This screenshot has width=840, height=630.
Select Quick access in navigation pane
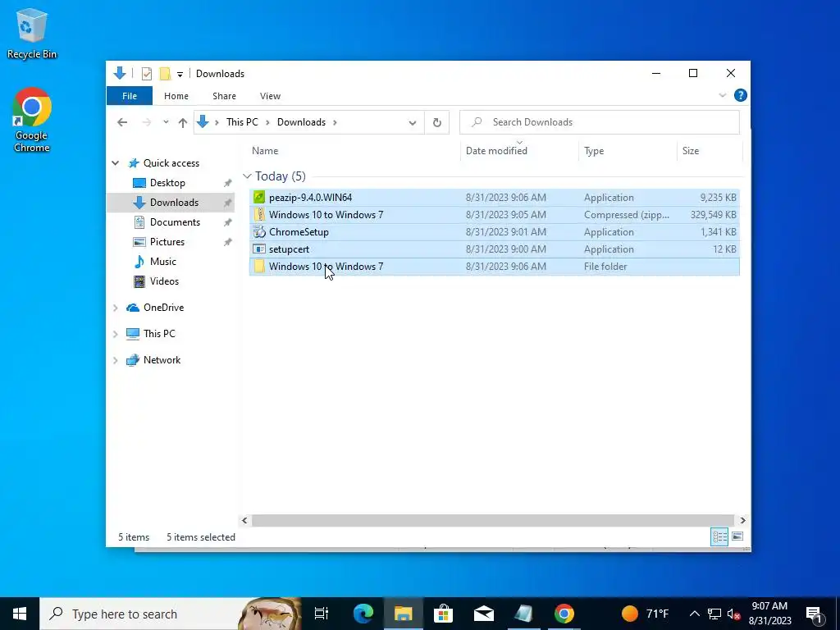pyautogui.click(x=171, y=163)
